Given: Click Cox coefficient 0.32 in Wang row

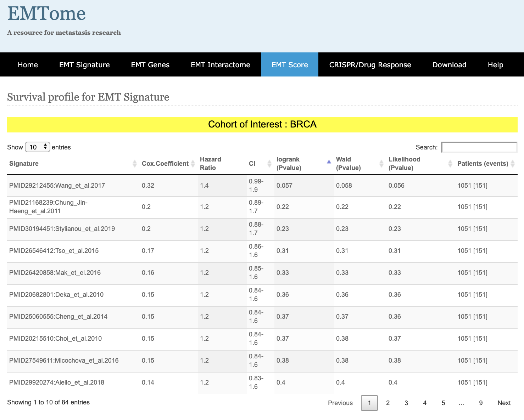Looking at the screenshot, I should pyautogui.click(x=148, y=186).
